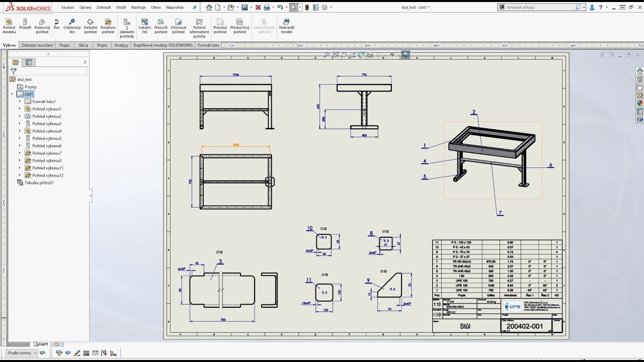Open Doplňkové moduly SOLIDWORKS tab
Image resolution: width=644 pixels, height=362 pixels.
click(163, 45)
